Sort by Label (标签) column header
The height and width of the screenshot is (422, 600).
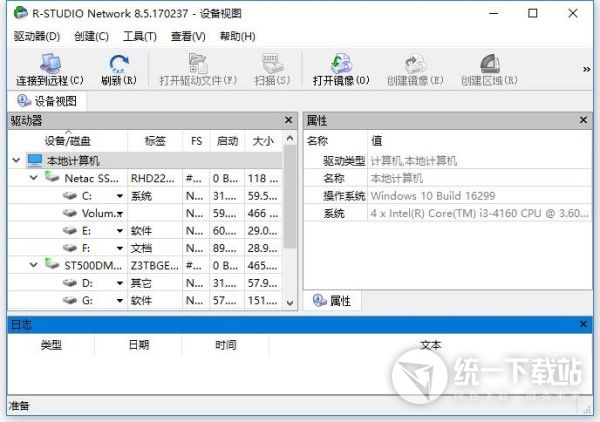click(155, 141)
